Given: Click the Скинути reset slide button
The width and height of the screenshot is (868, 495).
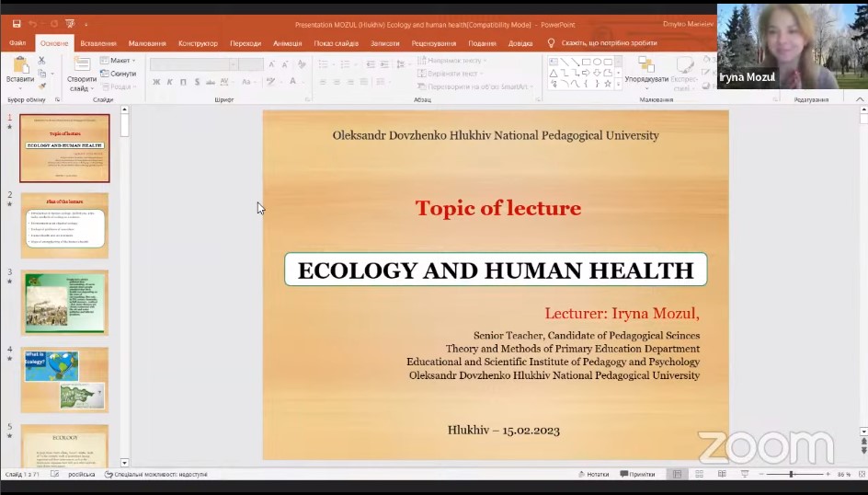Looking at the screenshot, I should (118, 73).
